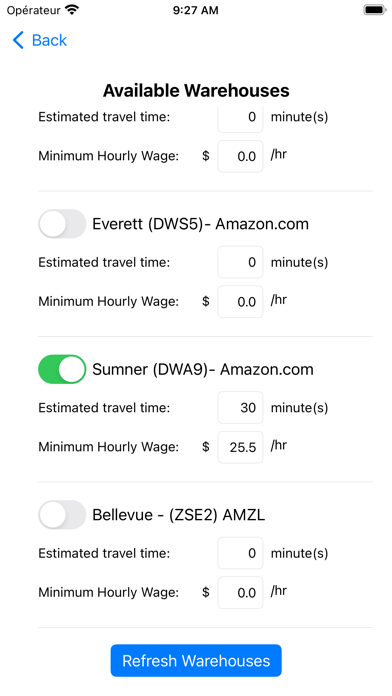Edit Bellevue minimum hourly wage field

(x=240, y=593)
